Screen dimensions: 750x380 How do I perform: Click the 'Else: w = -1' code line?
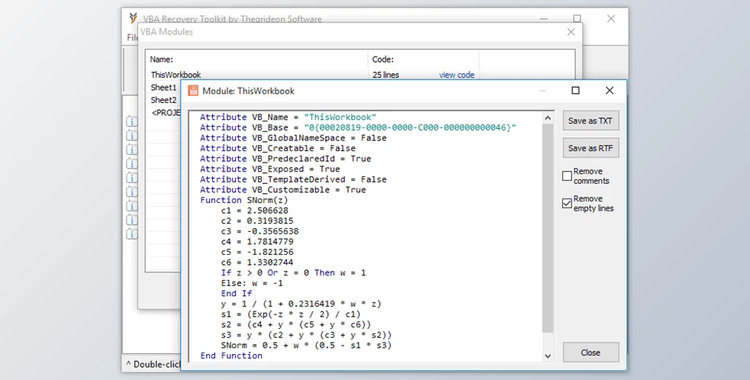pos(252,283)
